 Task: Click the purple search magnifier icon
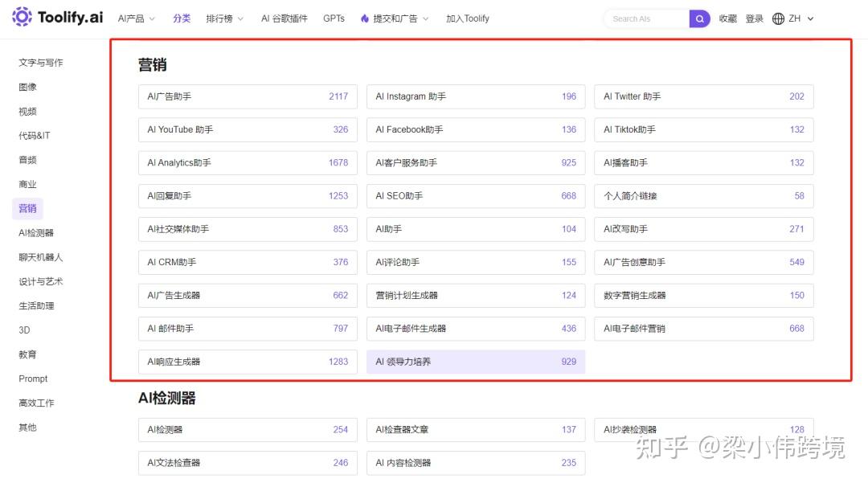coord(700,18)
